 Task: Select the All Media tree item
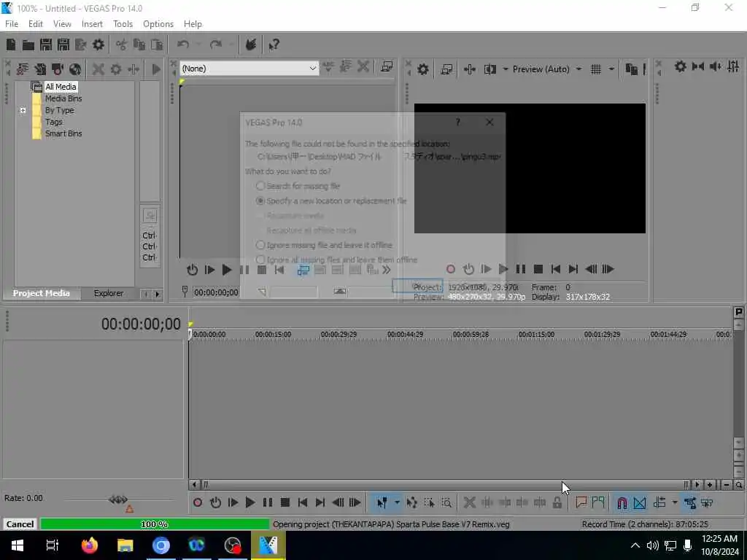coord(61,87)
